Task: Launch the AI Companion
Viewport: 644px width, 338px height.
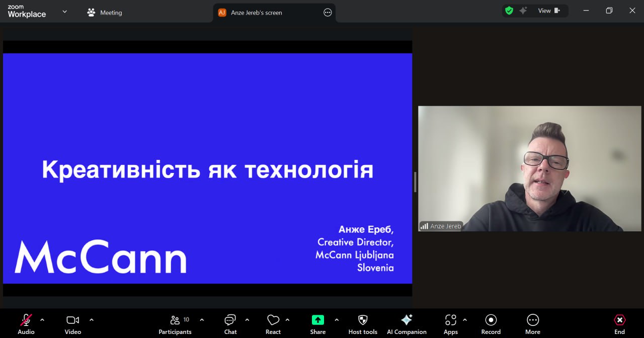Action: [x=407, y=324]
